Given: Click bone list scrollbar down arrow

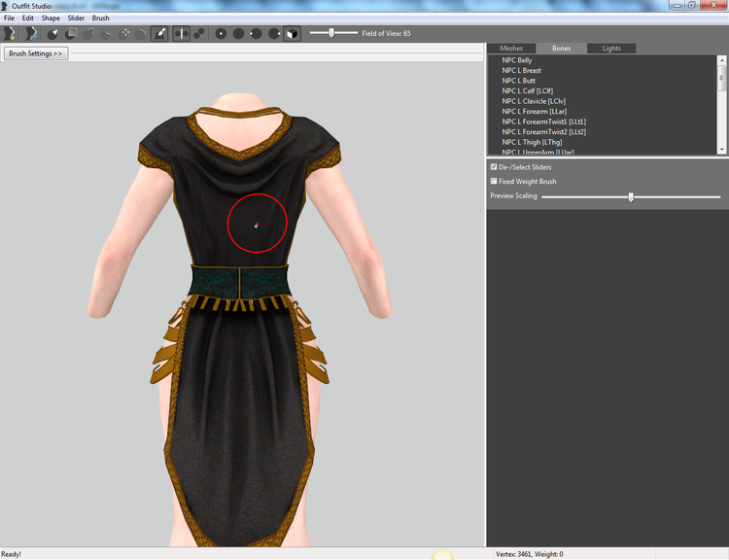Looking at the screenshot, I should point(721,150).
